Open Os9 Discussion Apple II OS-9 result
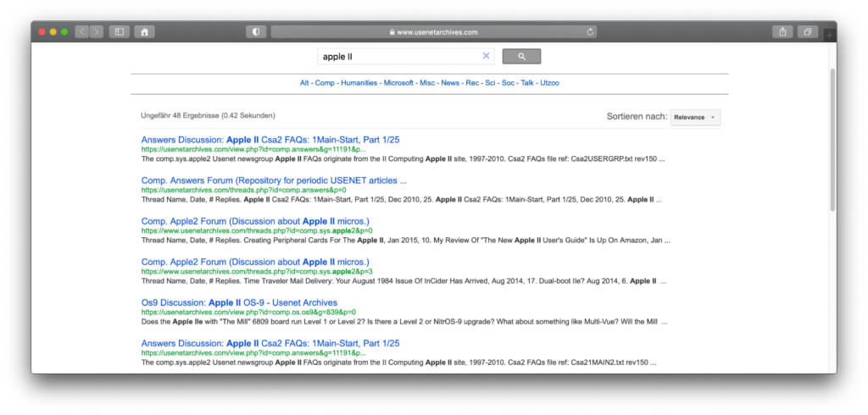The width and height of the screenshot is (868, 415). [x=239, y=302]
